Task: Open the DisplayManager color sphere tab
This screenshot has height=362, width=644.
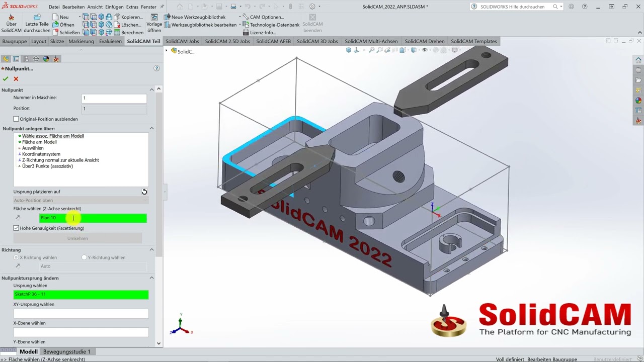Action: pyautogui.click(x=46, y=59)
